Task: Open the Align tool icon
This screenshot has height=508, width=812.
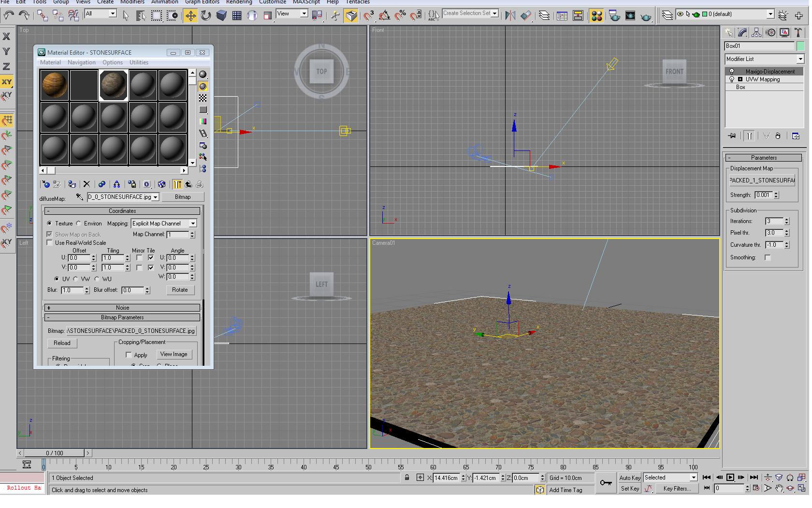Action: [x=526, y=15]
